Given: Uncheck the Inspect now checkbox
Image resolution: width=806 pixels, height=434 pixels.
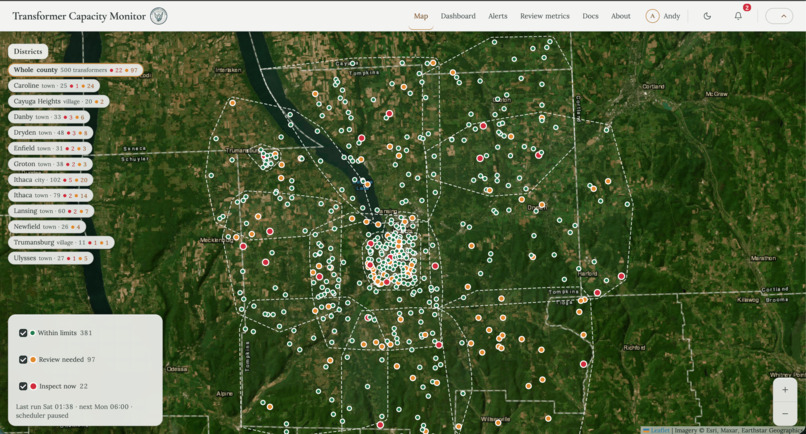Looking at the screenshot, I should (23, 386).
